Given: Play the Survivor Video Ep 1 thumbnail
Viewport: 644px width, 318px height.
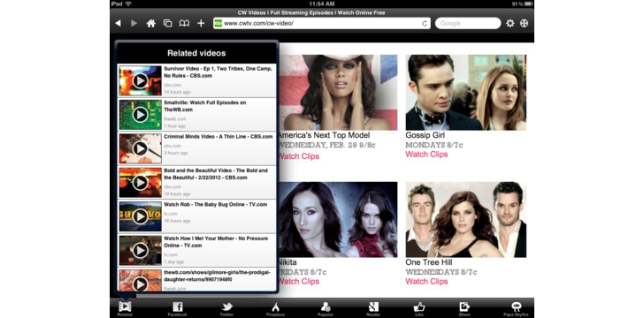Looking at the screenshot, I should click(x=140, y=80).
